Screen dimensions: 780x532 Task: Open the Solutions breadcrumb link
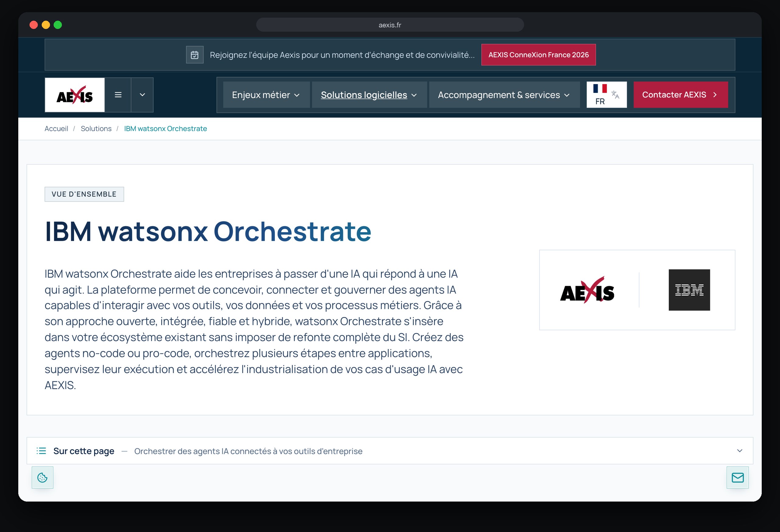[96, 129]
